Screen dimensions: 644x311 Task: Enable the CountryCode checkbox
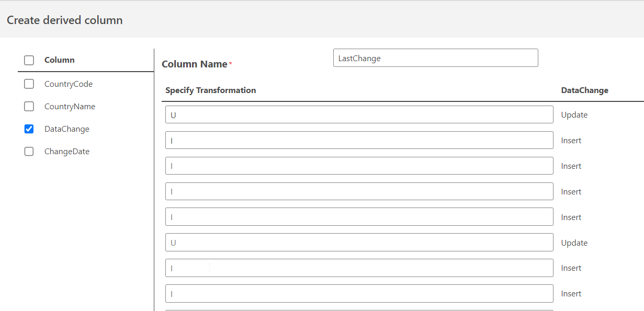pos(29,84)
